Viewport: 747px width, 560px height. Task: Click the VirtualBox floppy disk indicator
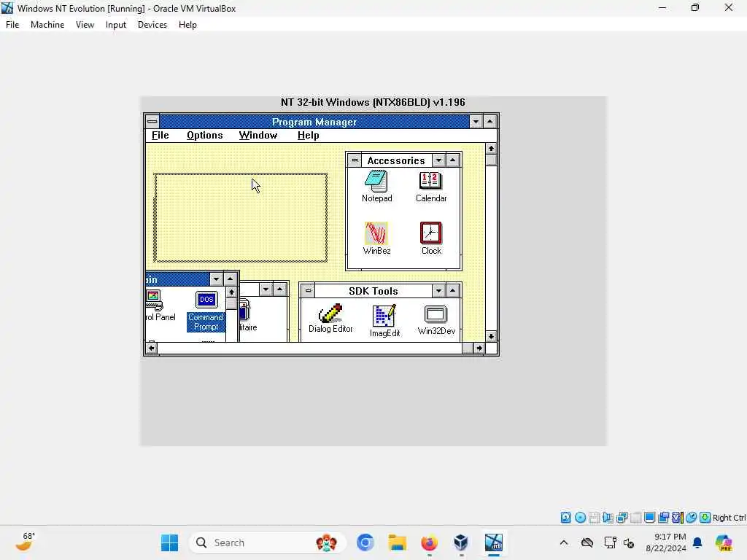tap(594, 517)
